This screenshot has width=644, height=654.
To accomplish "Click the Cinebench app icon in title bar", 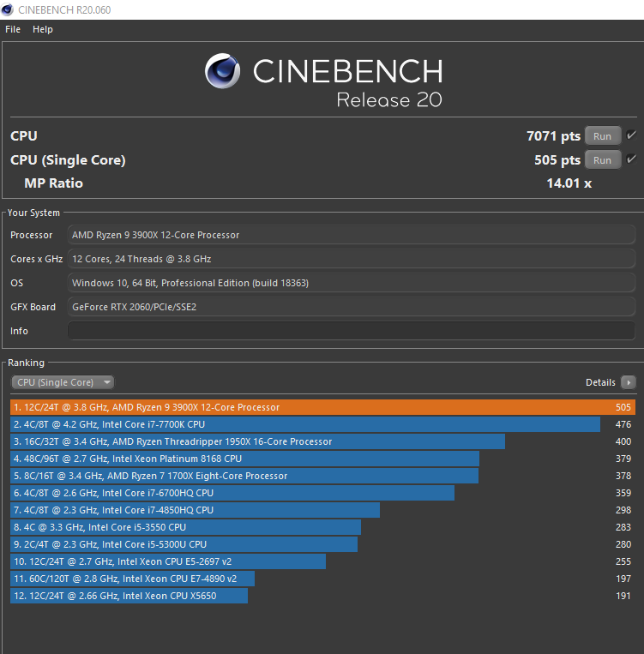I will click(x=7, y=9).
